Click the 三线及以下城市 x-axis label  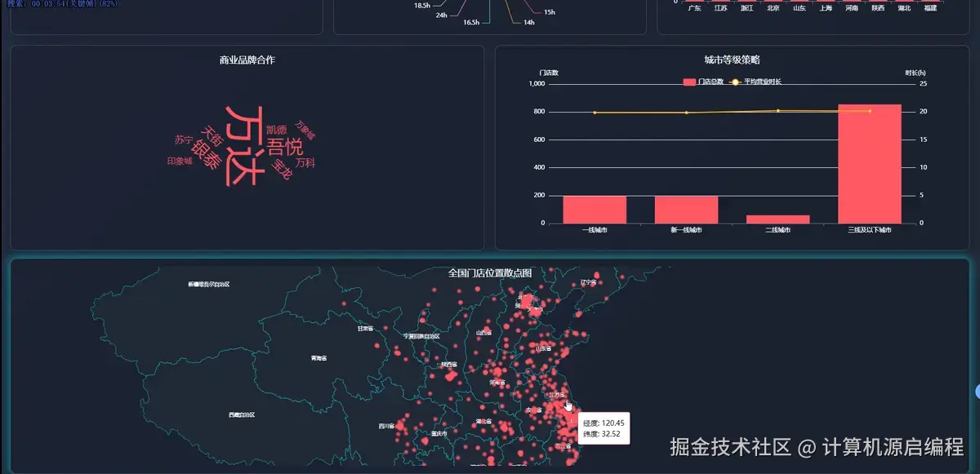870,231
